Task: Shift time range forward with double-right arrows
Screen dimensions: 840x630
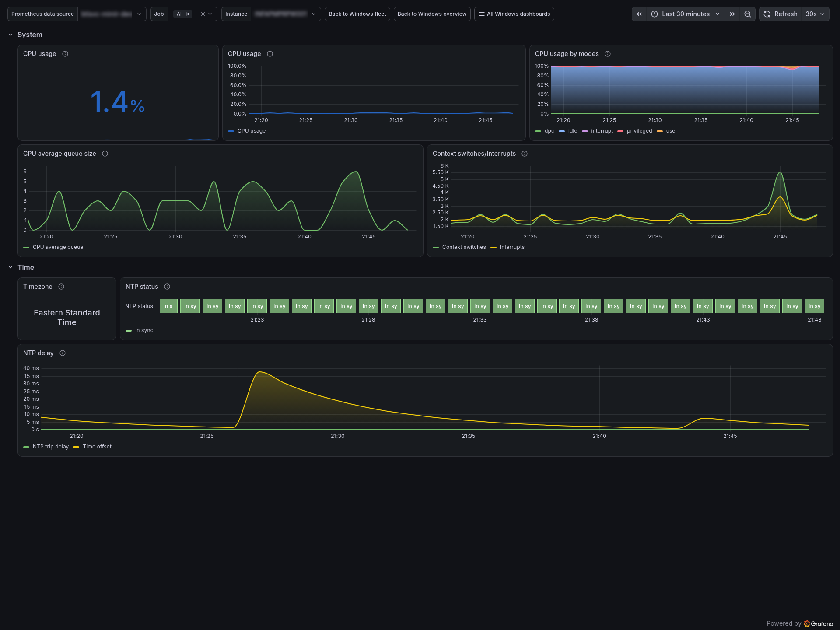Action: pyautogui.click(x=732, y=14)
